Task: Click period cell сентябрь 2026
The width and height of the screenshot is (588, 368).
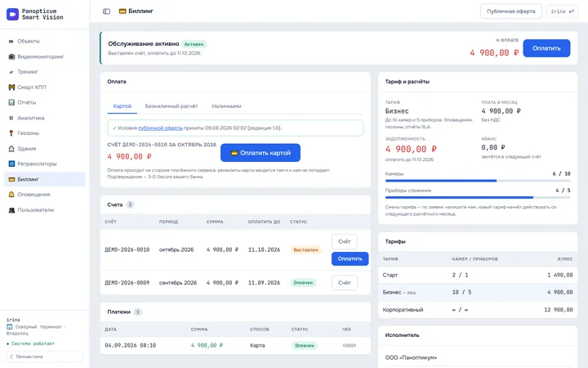Action: click(178, 283)
